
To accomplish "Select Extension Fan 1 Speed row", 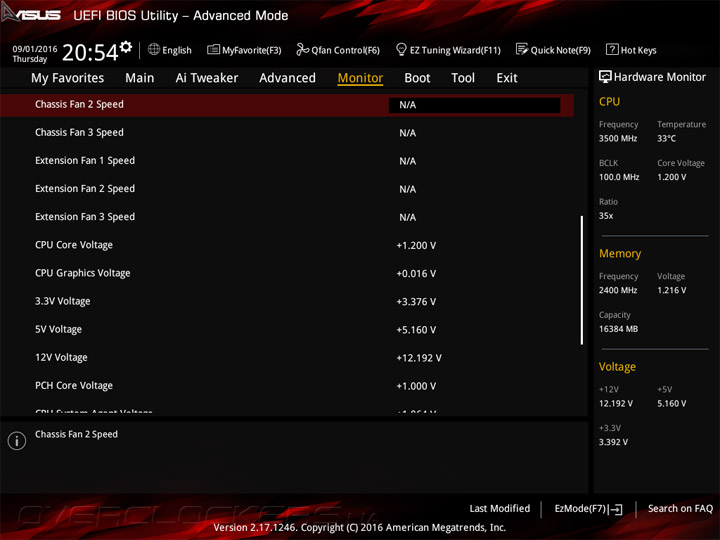I will pos(287,161).
